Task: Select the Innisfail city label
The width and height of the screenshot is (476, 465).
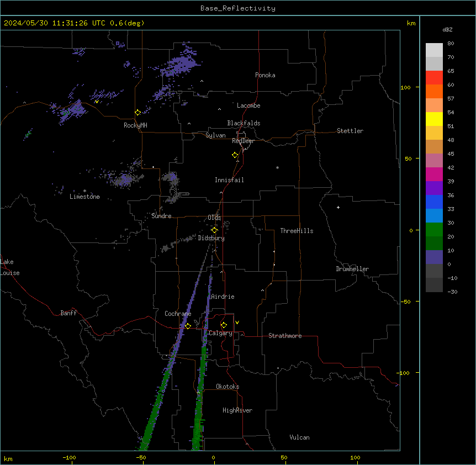Action: tap(229, 180)
